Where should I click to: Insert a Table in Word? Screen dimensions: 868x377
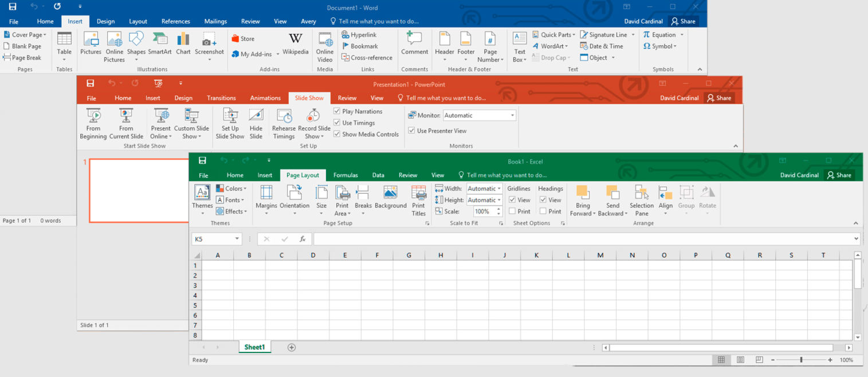coord(64,46)
